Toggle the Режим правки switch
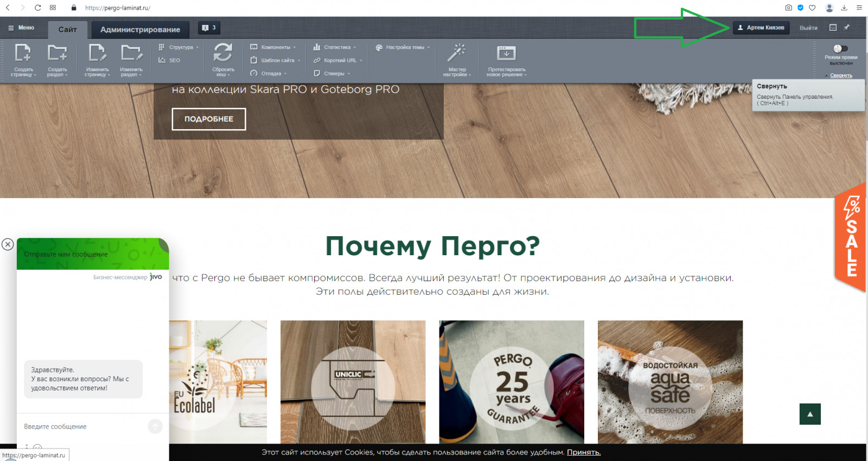 coord(840,48)
